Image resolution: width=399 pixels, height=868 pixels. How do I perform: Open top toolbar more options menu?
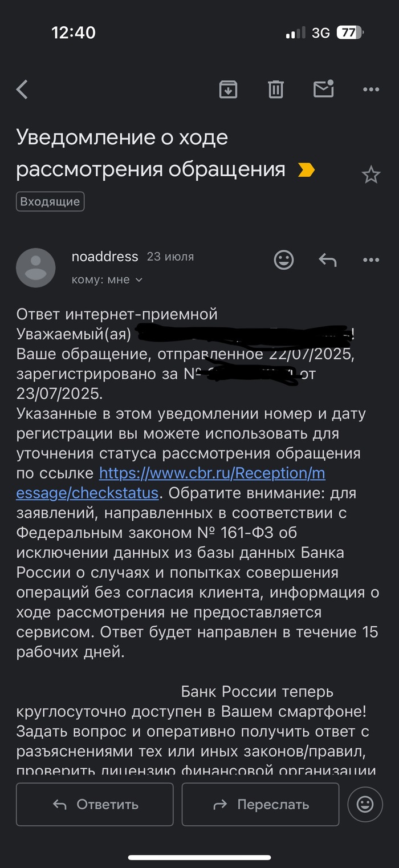(x=371, y=90)
